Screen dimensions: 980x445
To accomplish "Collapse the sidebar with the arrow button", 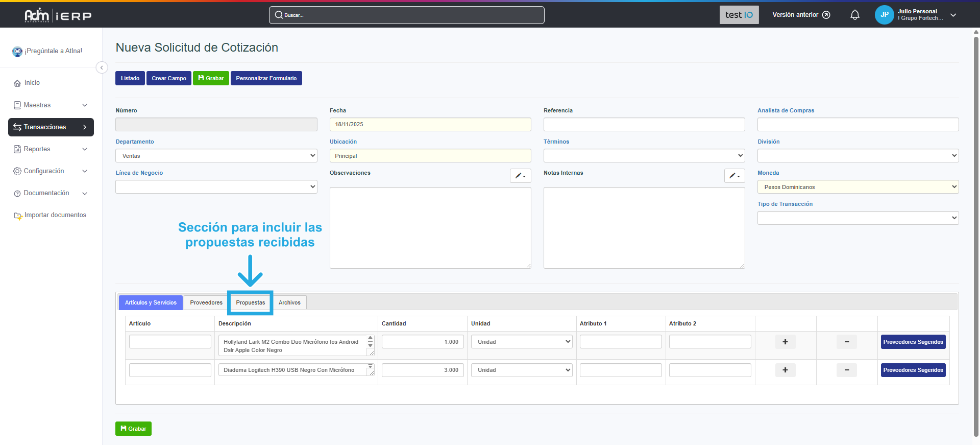I will (102, 67).
